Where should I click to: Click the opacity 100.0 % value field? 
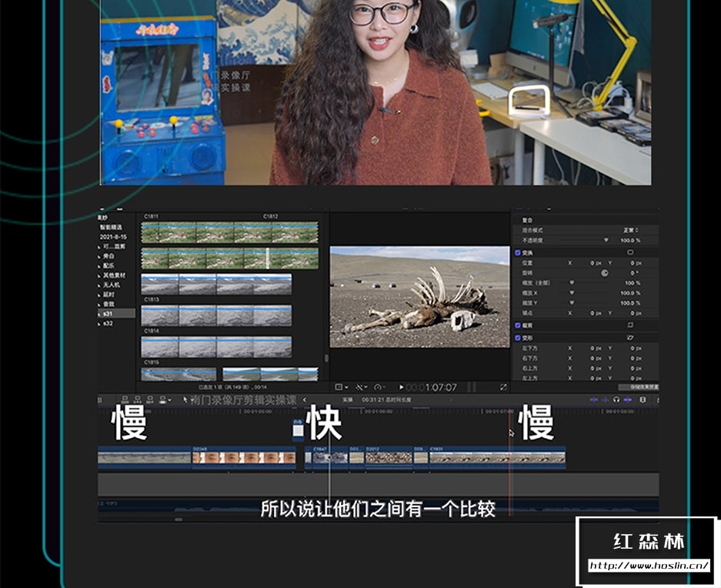pos(630,240)
